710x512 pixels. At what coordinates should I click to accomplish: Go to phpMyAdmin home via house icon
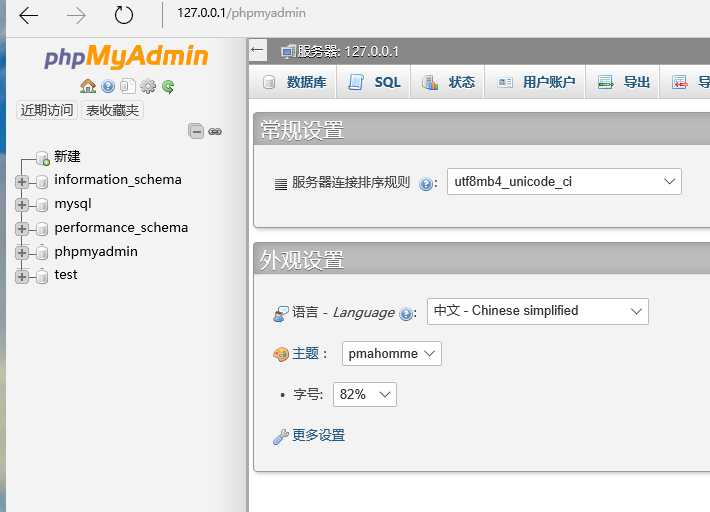pos(88,86)
